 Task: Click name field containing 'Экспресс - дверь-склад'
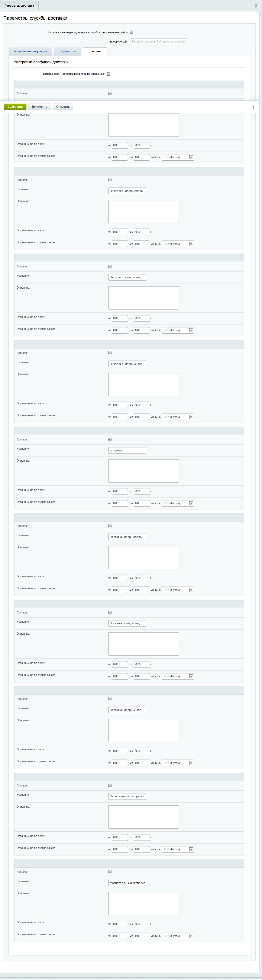click(127, 364)
